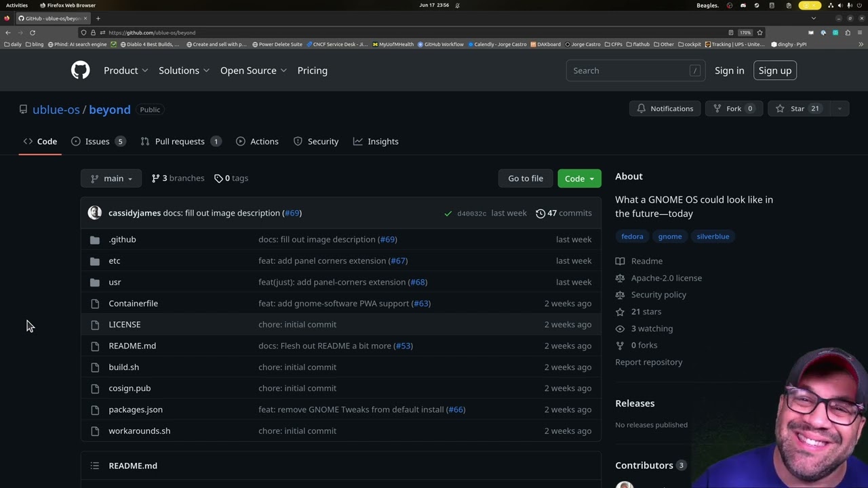This screenshot has width=868, height=488.
Task: Click the GitHub logo home icon
Action: point(80,70)
